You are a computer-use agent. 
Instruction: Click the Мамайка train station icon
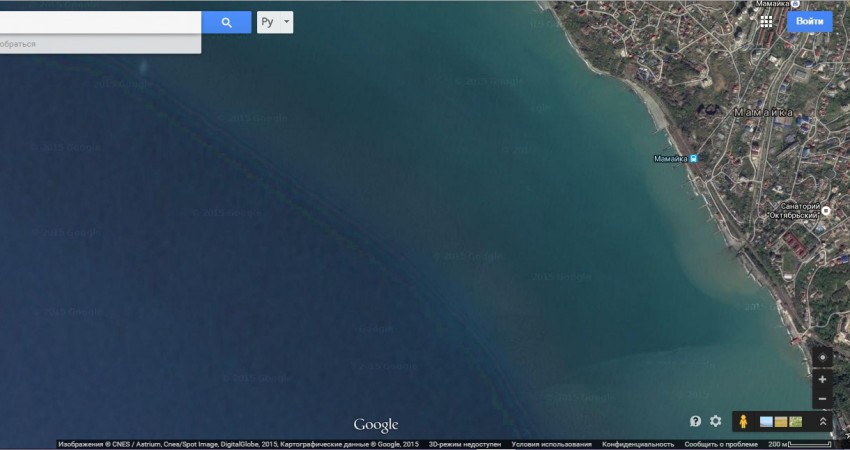[693, 158]
